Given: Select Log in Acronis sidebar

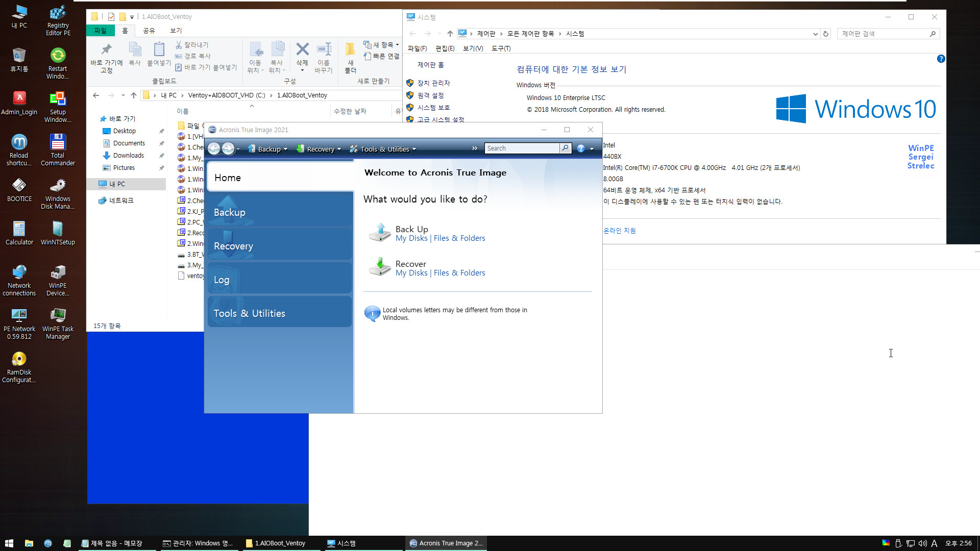Looking at the screenshot, I should tap(280, 279).
